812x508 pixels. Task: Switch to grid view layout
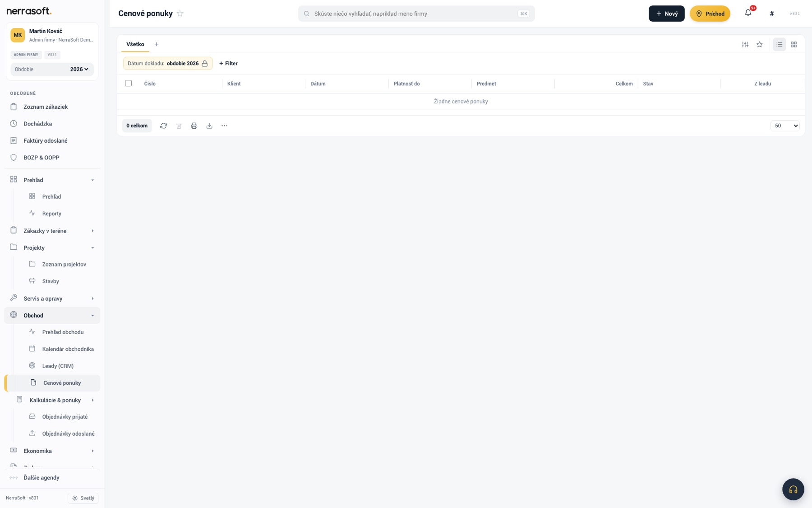[x=794, y=44]
